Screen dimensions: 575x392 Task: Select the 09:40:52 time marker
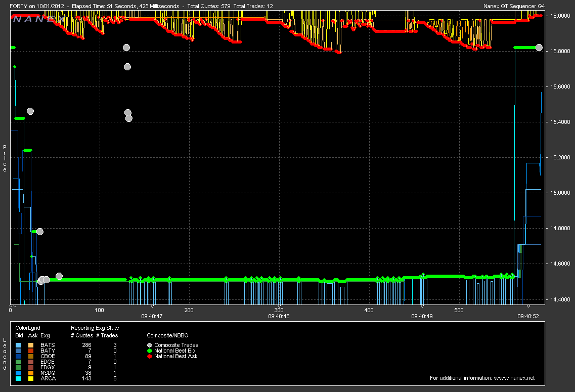[528, 316]
